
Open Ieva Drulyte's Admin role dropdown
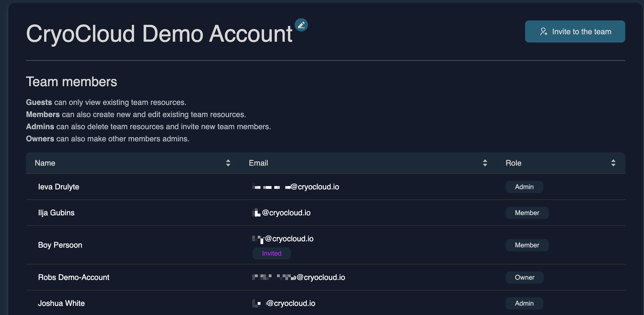coord(524,187)
